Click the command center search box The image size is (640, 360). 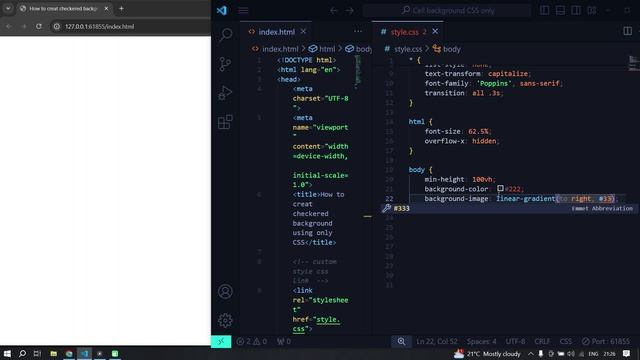click(447, 10)
